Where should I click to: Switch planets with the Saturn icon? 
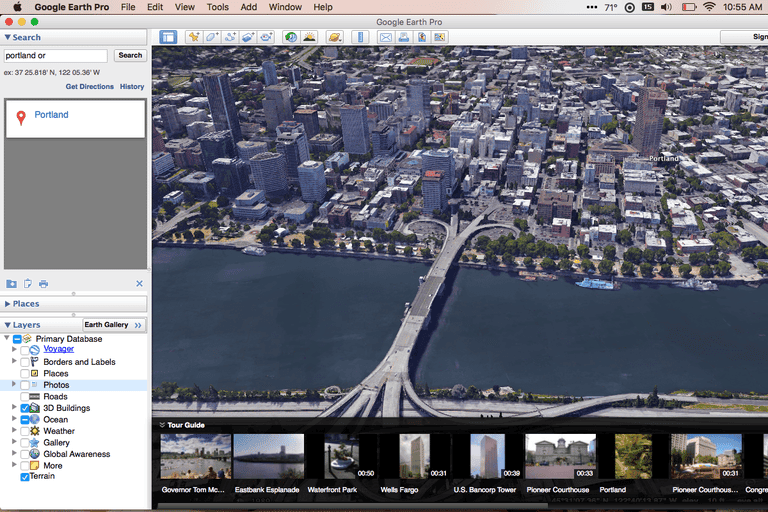pyautogui.click(x=335, y=37)
